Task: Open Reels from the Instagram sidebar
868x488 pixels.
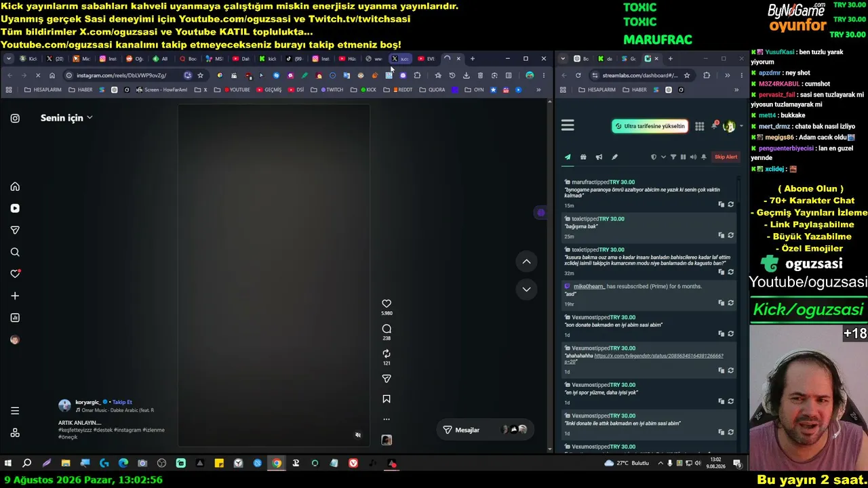Action: click(15, 208)
